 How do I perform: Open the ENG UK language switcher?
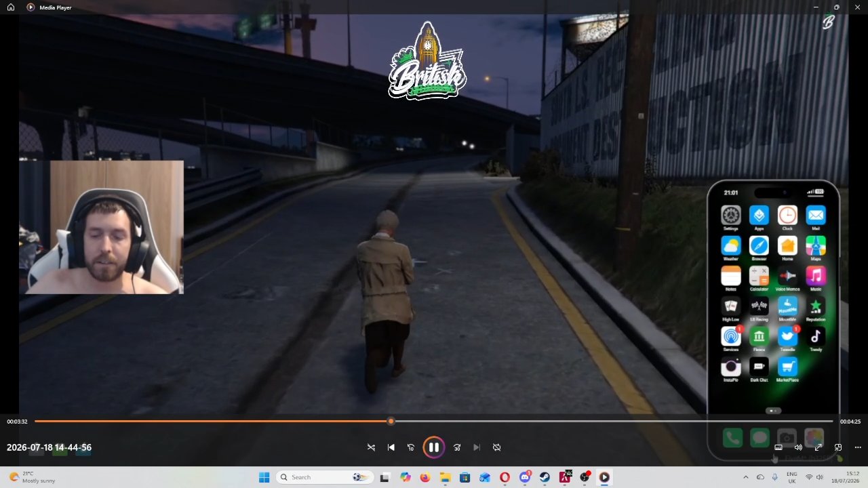click(792, 477)
